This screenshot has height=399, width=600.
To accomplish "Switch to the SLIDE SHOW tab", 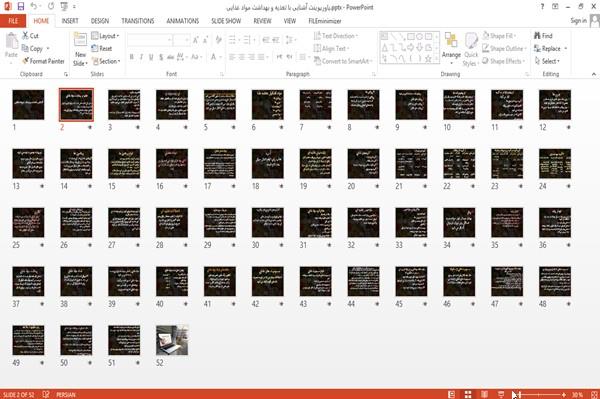I will click(226, 21).
